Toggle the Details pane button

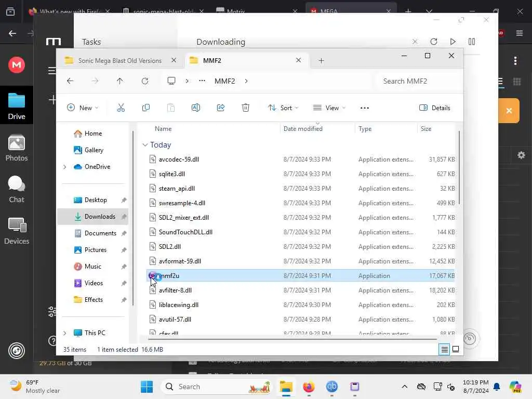[x=435, y=108]
